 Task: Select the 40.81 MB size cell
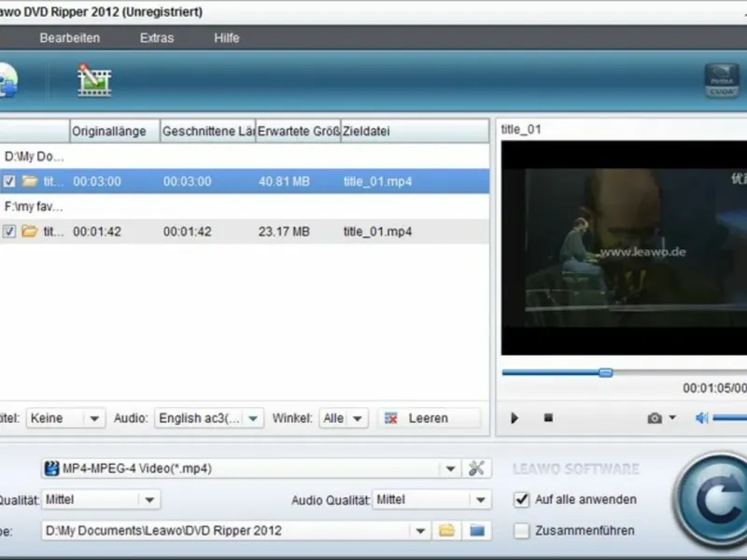coord(284,181)
